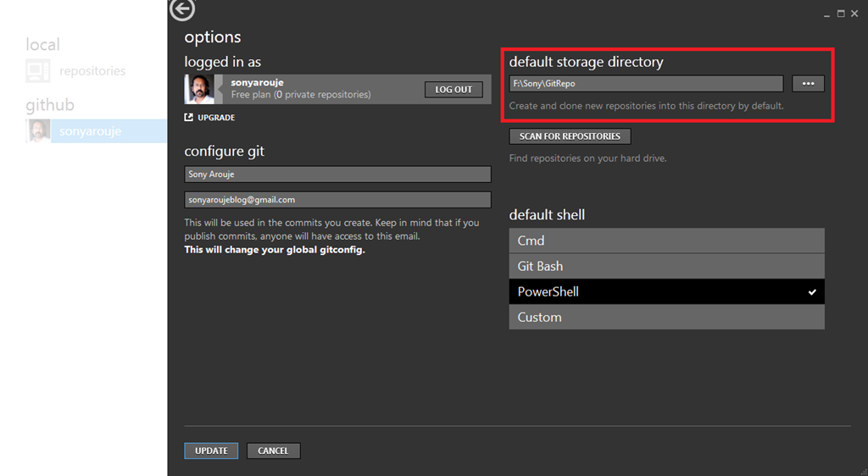Click the sonyarouje avatar in the sidebar
868x476 pixels.
[38, 131]
